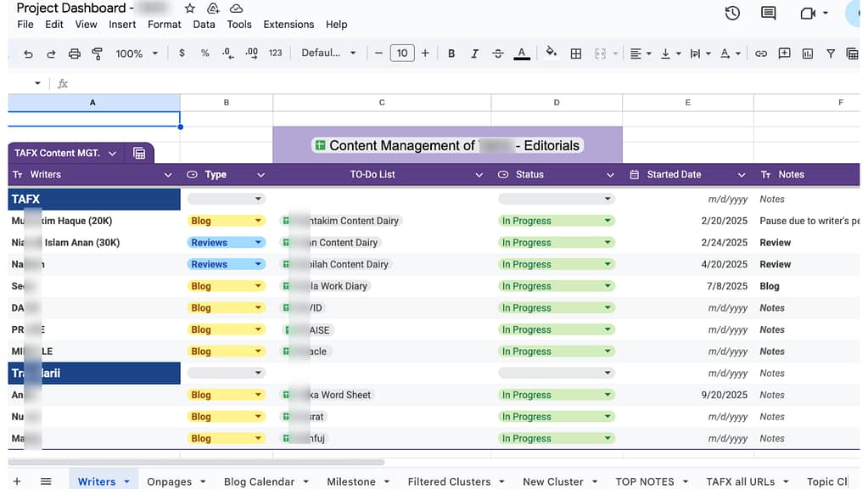Click the font size input field
This screenshot has width=868, height=489.
[x=401, y=53]
